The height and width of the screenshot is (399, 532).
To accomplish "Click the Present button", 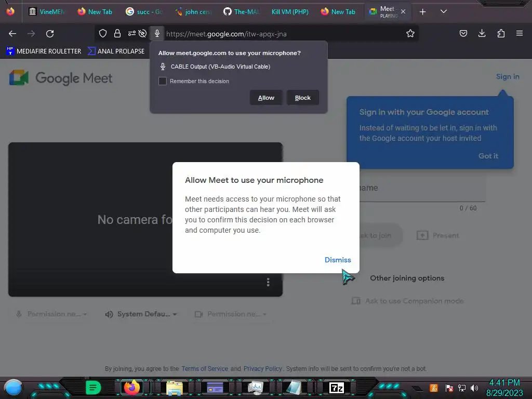I will point(438,235).
